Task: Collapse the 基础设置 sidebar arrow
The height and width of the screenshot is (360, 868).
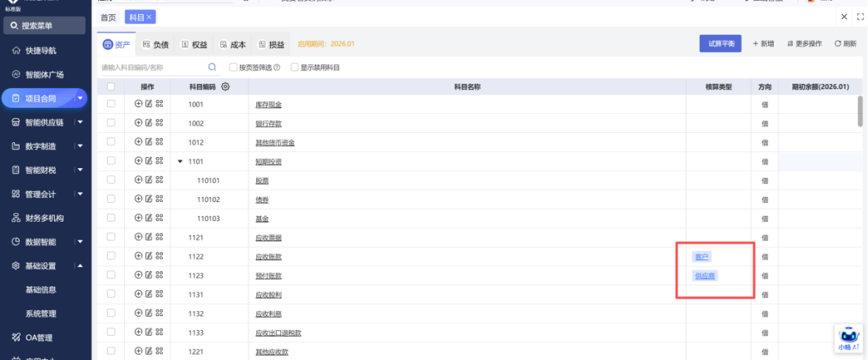Action: [x=80, y=266]
